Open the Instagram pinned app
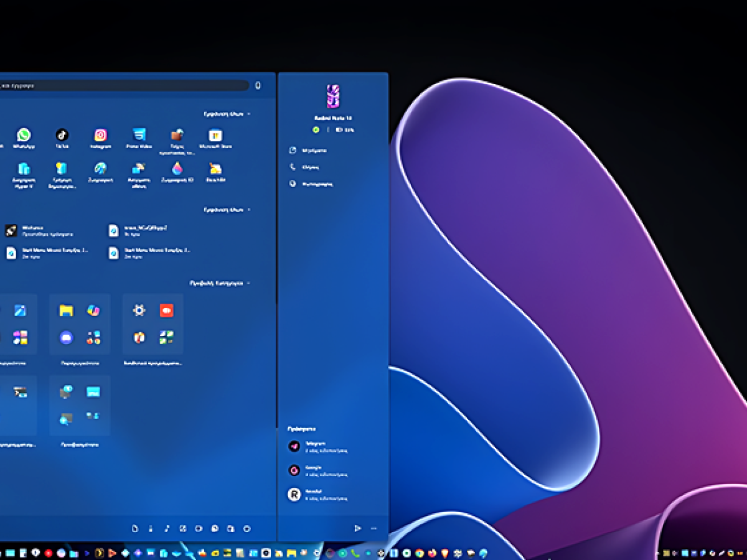Viewport: 747px width, 560px height. pos(100,136)
